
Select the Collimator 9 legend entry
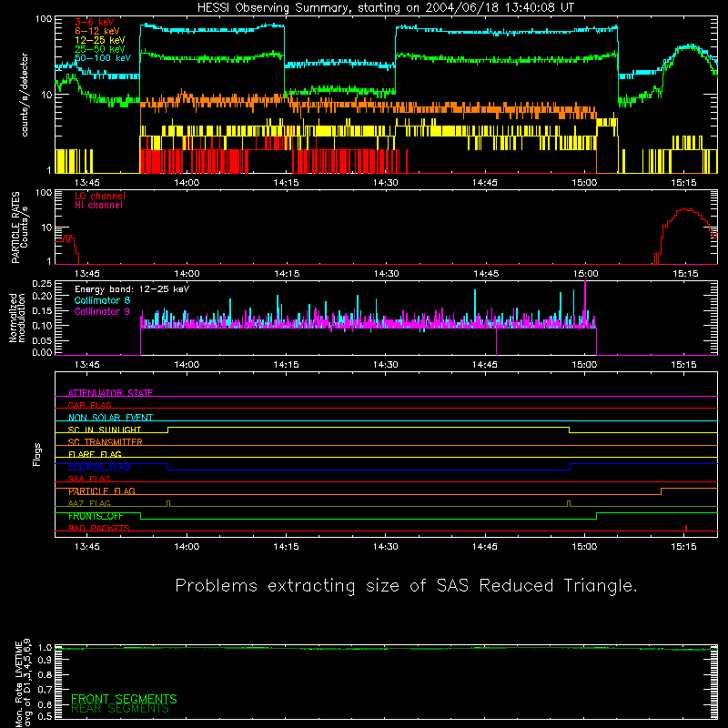point(102,311)
